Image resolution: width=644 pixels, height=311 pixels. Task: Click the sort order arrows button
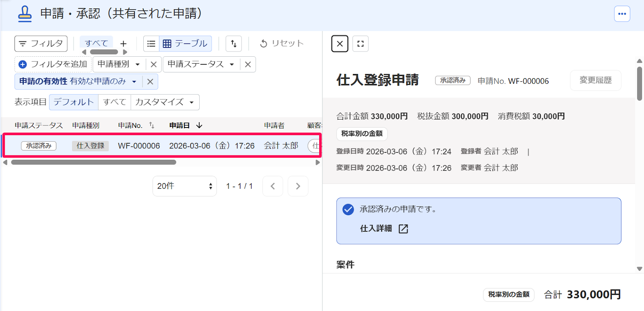(234, 43)
